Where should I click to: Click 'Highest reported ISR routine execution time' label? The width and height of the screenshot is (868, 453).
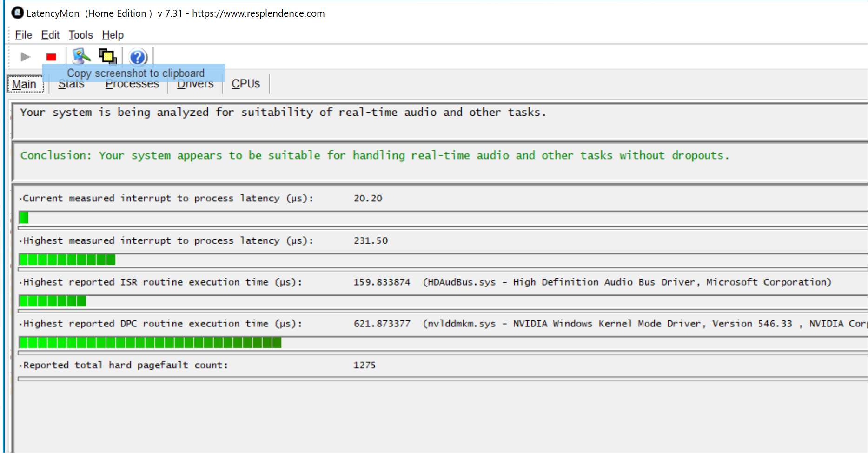coord(162,282)
